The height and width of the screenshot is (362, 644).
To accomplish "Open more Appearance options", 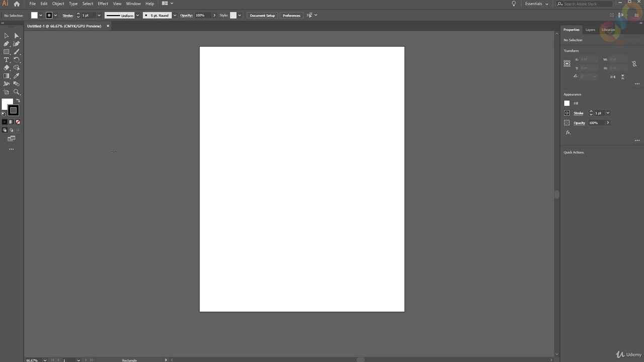I will coord(637,140).
